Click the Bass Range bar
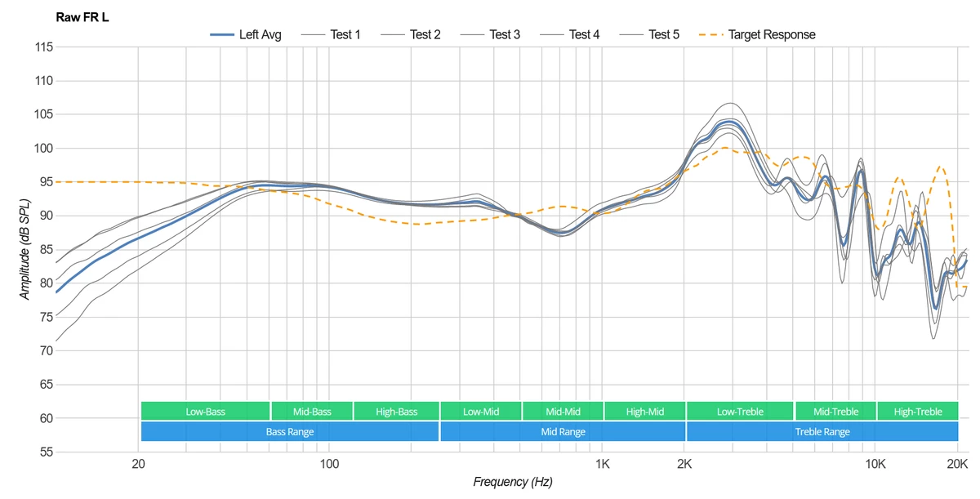This screenshot has height=499, width=980. pyautogui.click(x=290, y=431)
